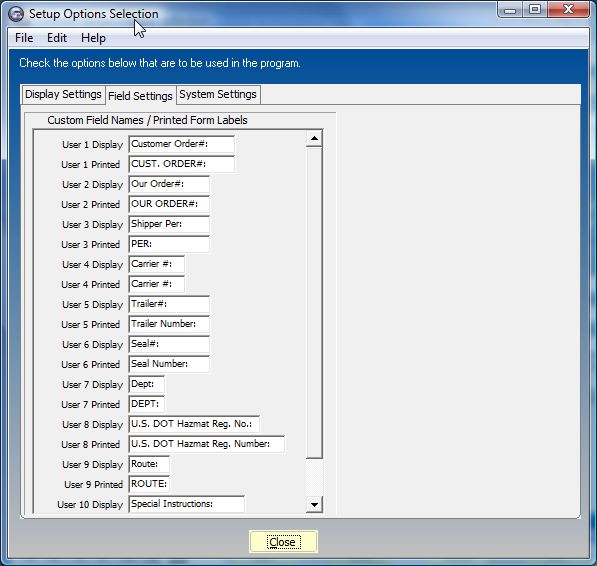The image size is (597, 566).
Task: Click the User 6 Display Seal# field
Action: (169, 344)
